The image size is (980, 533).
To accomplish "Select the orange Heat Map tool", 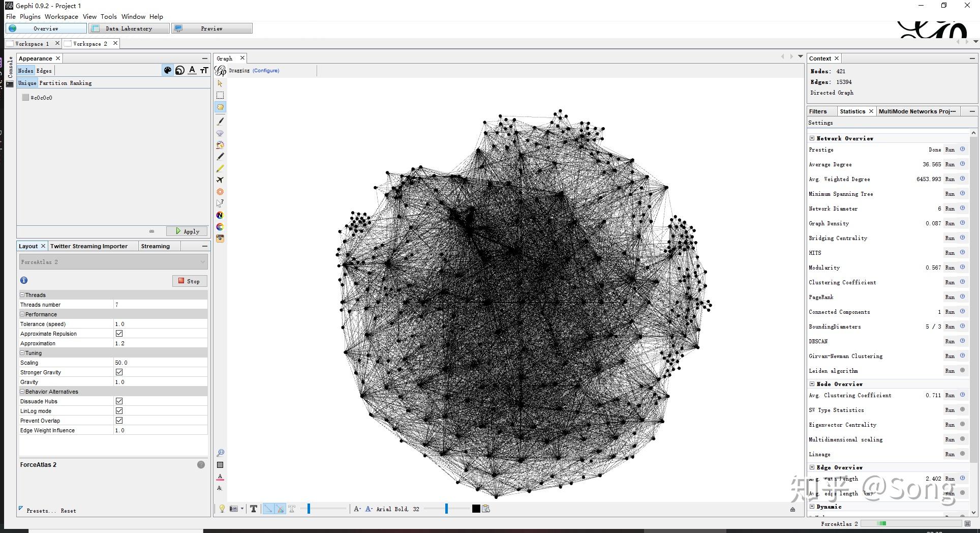I will [220, 192].
